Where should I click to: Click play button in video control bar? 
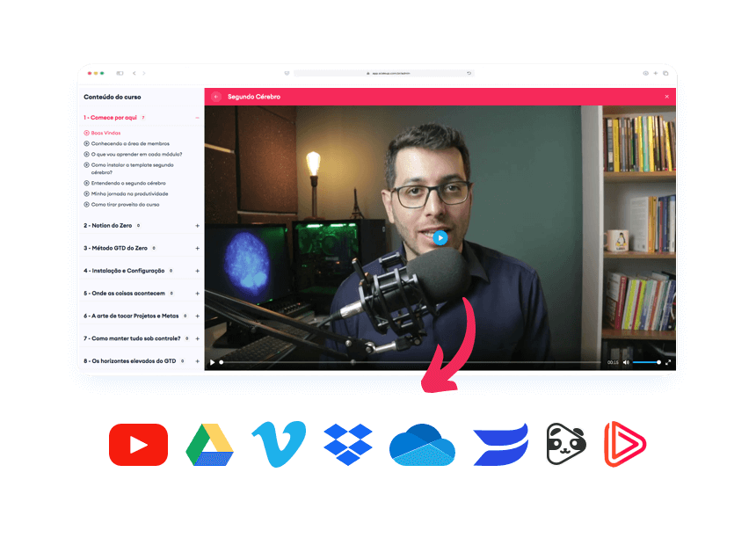click(x=212, y=362)
